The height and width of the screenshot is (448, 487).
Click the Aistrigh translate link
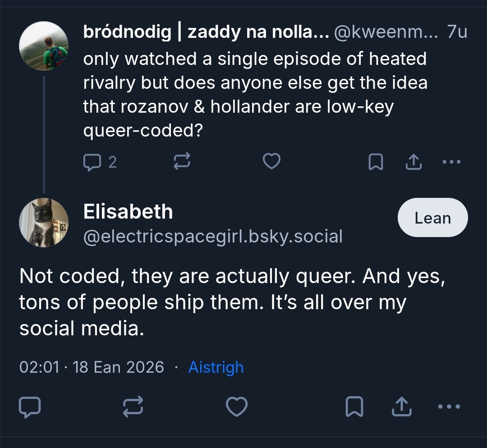click(216, 367)
